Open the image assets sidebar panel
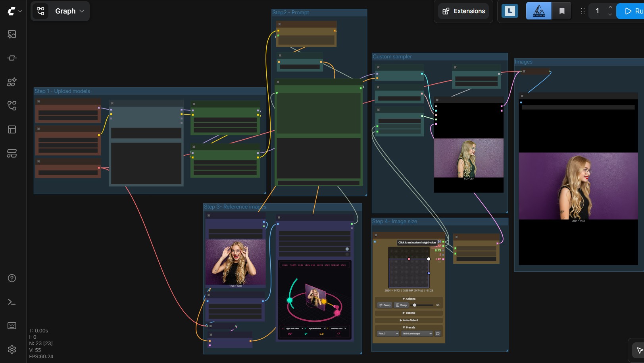This screenshot has height=363, width=644. tap(12, 35)
